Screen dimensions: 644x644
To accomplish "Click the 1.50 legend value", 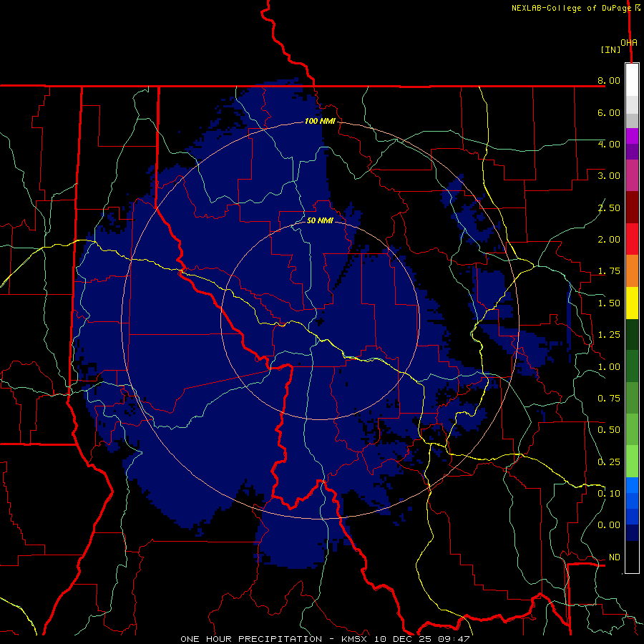I will 609,303.
